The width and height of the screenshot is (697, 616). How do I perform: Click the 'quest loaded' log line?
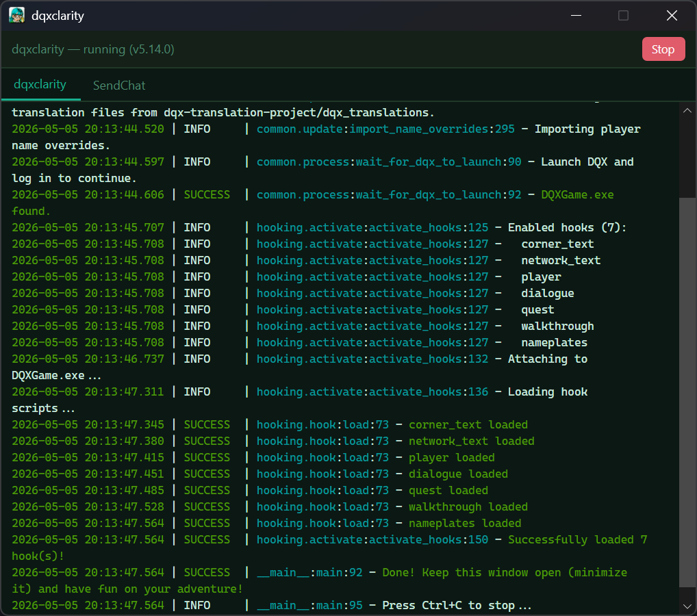(448, 491)
